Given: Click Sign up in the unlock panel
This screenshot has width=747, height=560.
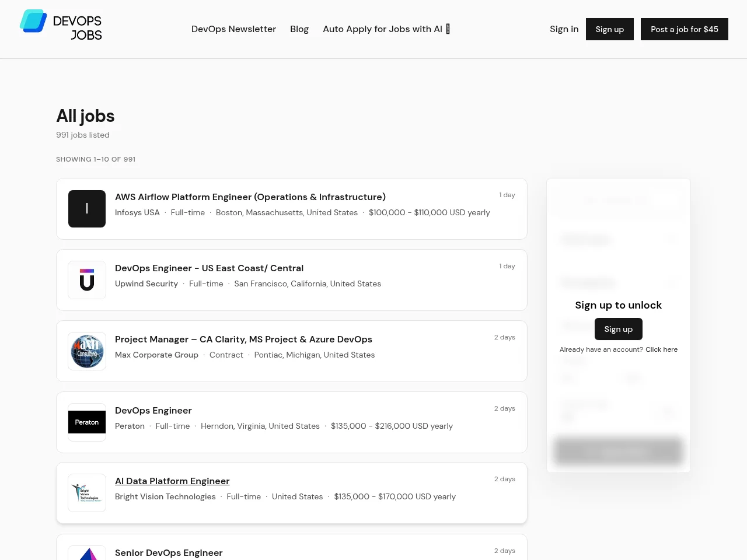Looking at the screenshot, I should 619,329.
